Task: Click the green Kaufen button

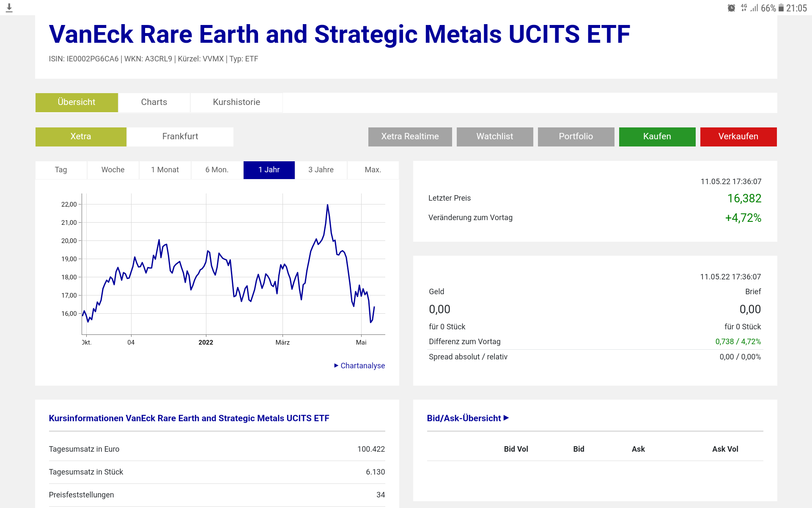Action: [657, 137]
